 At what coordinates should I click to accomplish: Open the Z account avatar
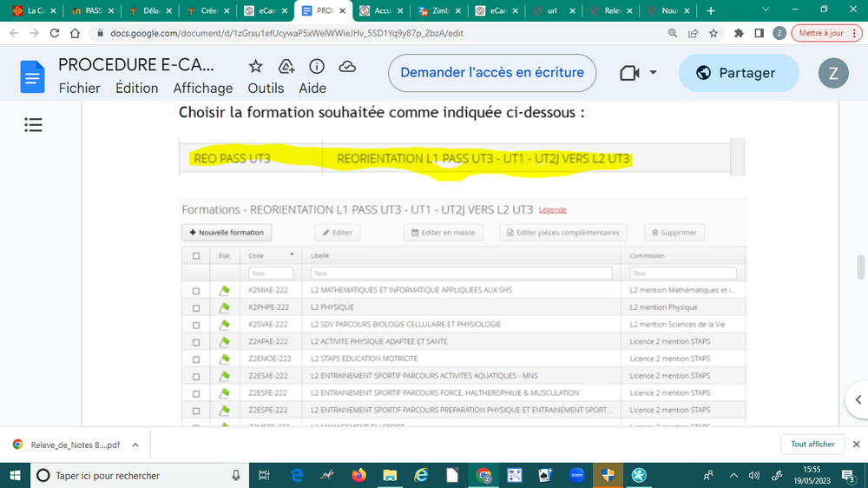coord(833,73)
